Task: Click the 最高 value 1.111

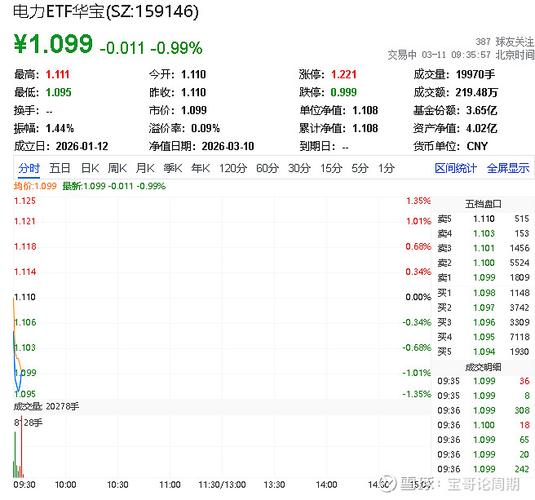Action: (x=58, y=74)
